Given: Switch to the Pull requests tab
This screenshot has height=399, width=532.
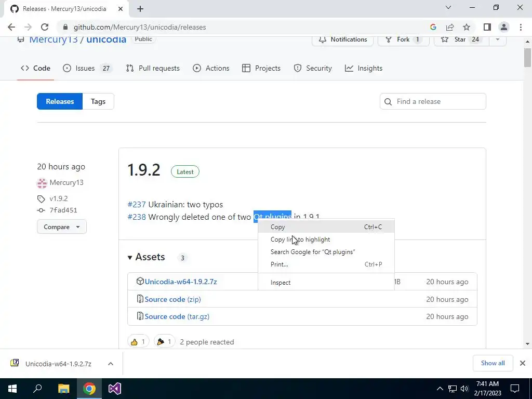Looking at the screenshot, I should tap(153, 68).
